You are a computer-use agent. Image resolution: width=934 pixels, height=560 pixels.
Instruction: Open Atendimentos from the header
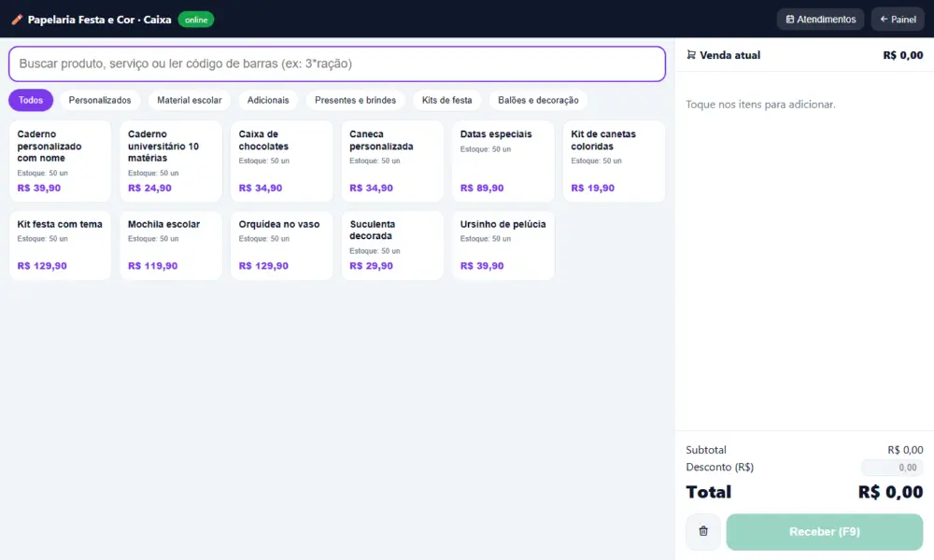click(x=820, y=19)
